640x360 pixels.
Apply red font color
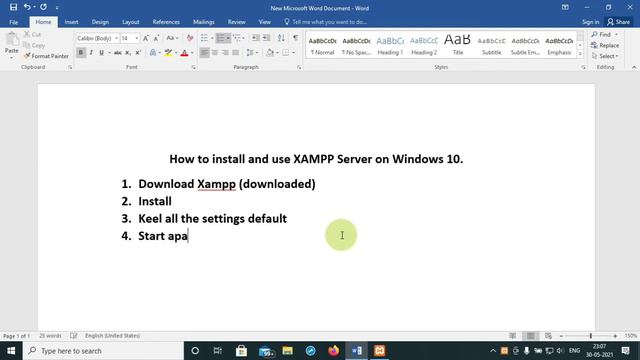click(x=184, y=53)
